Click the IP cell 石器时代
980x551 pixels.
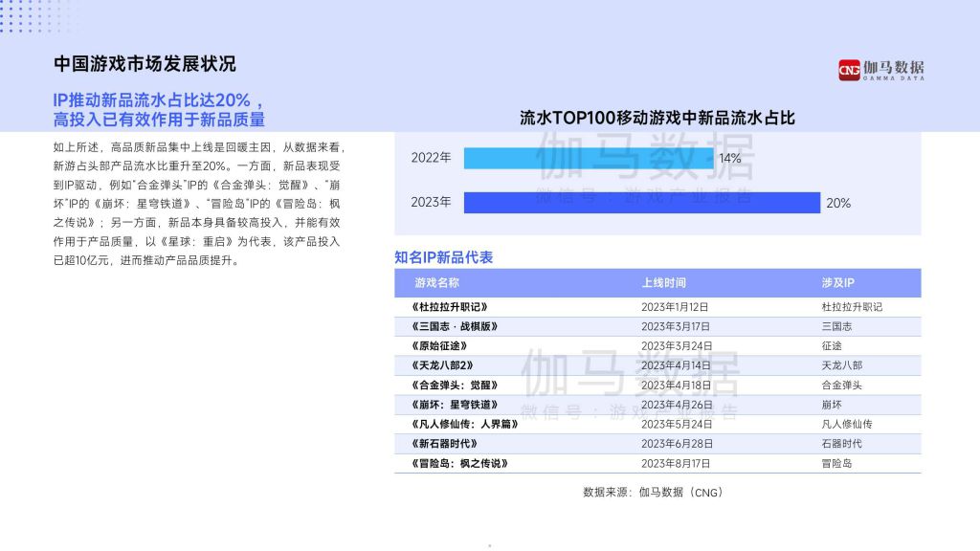point(842,444)
